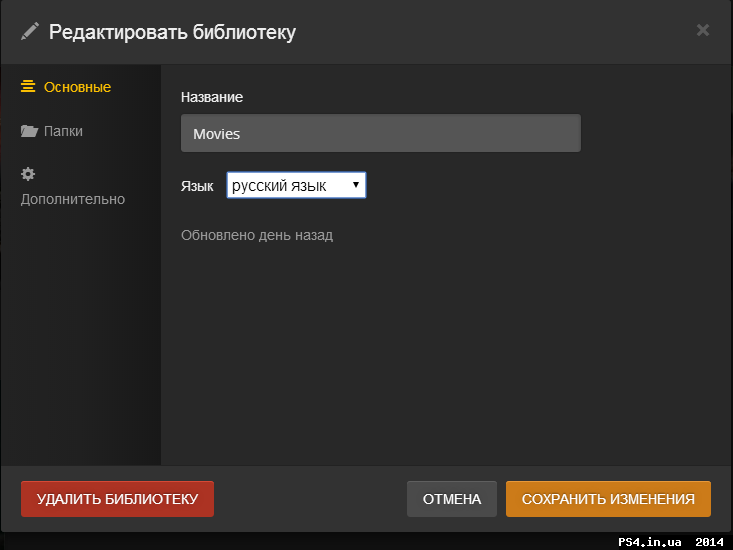Image resolution: width=733 pixels, height=550 pixels.
Task: Focus the Название field containing Movies
Action: [x=380, y=133]
